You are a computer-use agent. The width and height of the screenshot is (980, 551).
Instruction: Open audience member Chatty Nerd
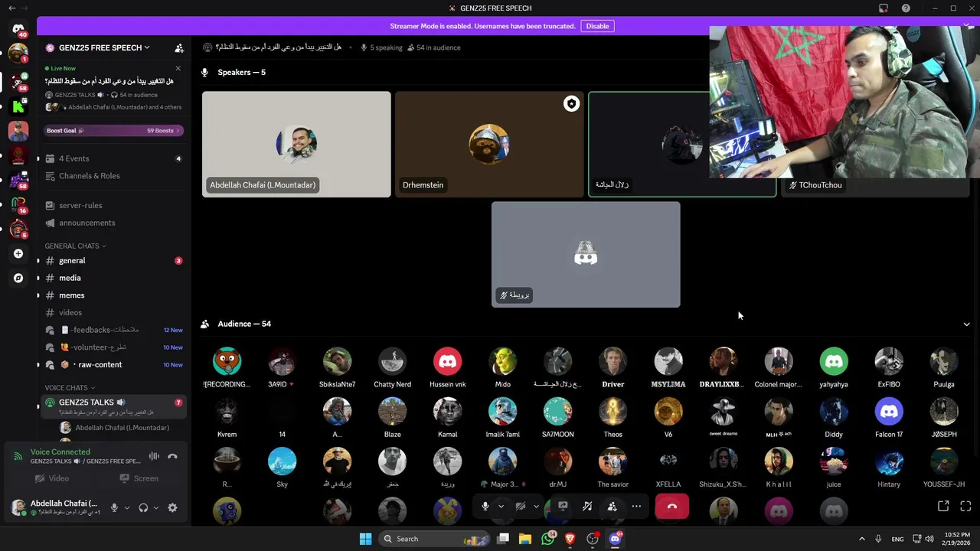392,368
